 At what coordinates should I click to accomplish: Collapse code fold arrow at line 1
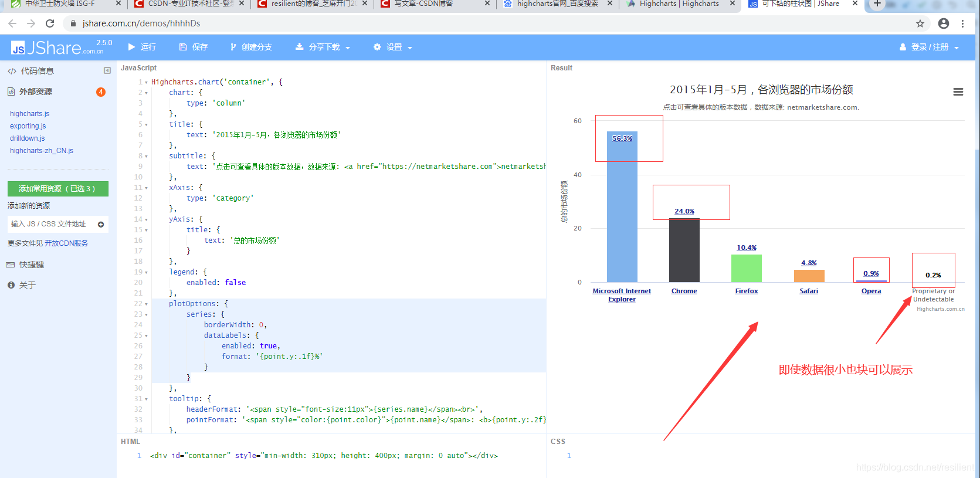coord(146,83)
